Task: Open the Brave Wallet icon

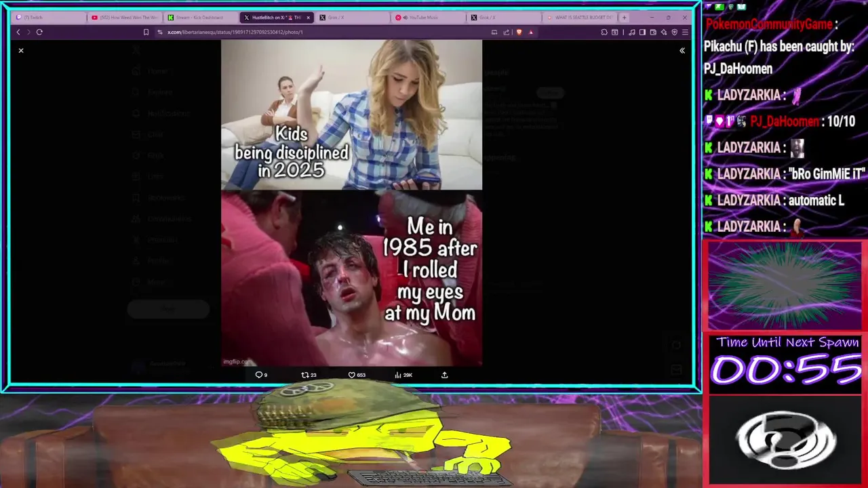Action: point(653,32)
